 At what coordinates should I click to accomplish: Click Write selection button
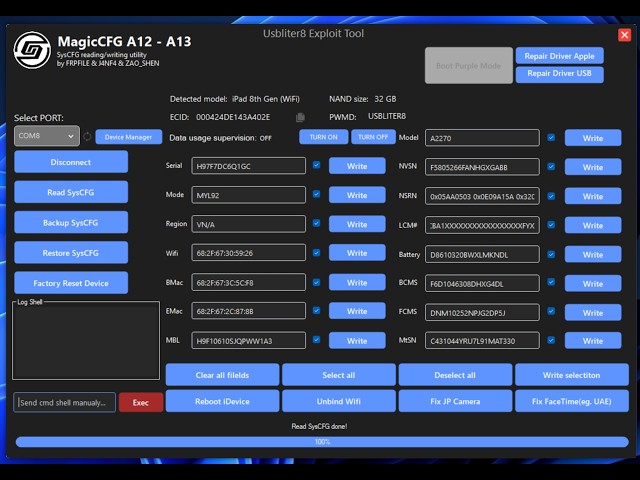point(572,375)
